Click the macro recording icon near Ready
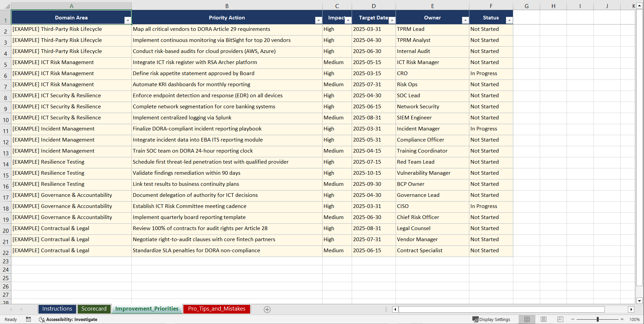This screenshot has width=644, height=324. pos(28,319)
